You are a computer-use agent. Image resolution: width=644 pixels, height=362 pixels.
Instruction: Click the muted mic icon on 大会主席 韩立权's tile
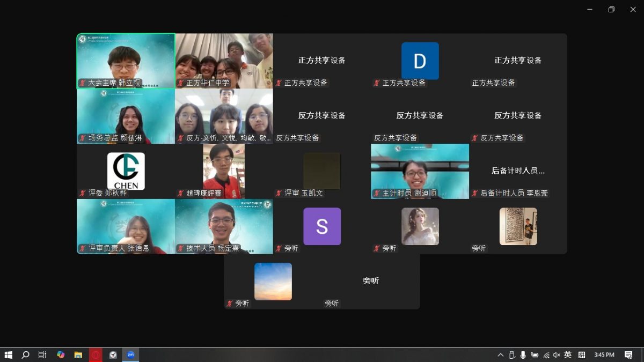(x=82, y=83)
